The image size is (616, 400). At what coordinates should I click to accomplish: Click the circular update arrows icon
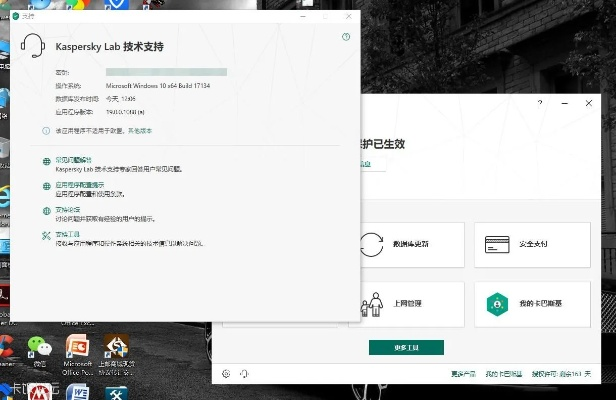[371, 244]
